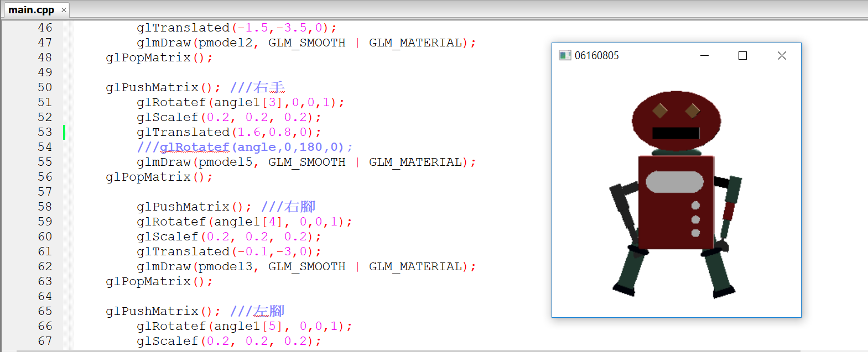Maximize the 06160805 window
This screenshot has width=868, height=352.
coord(742,55)
